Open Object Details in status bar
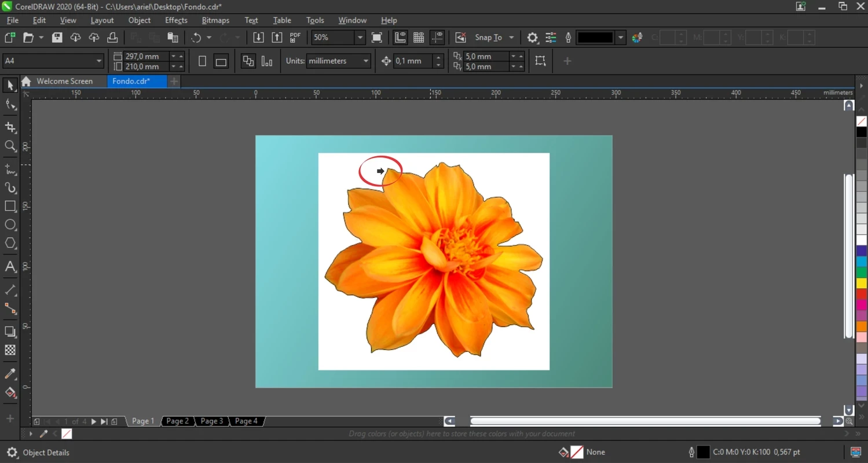The width and height of the screenshot is (868, 463). point(46,453)
